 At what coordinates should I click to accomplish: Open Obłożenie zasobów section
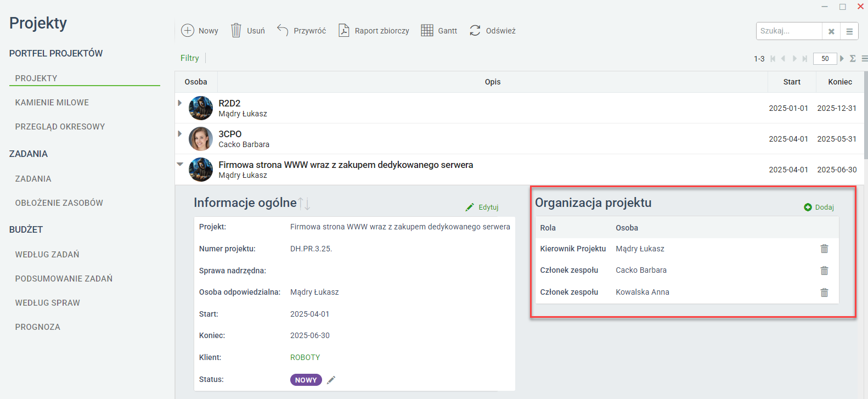click(x=59, y=203)
